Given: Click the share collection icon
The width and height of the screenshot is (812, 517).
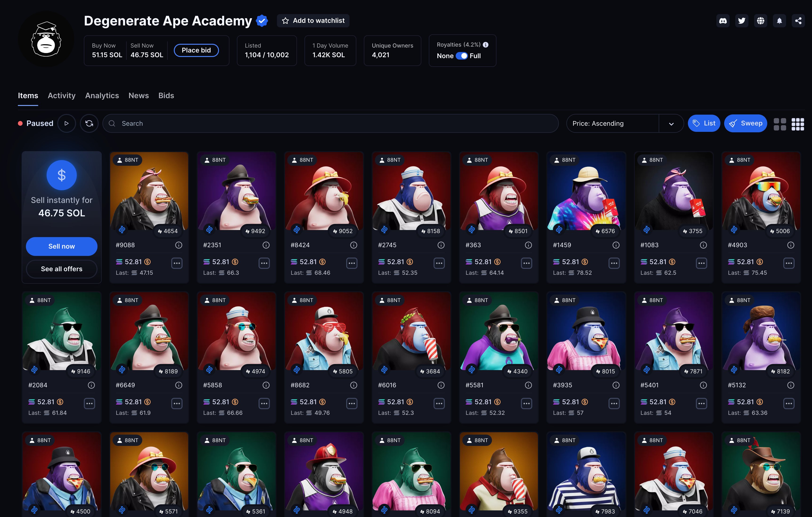Looking at the screenshot, I should 798,21.
